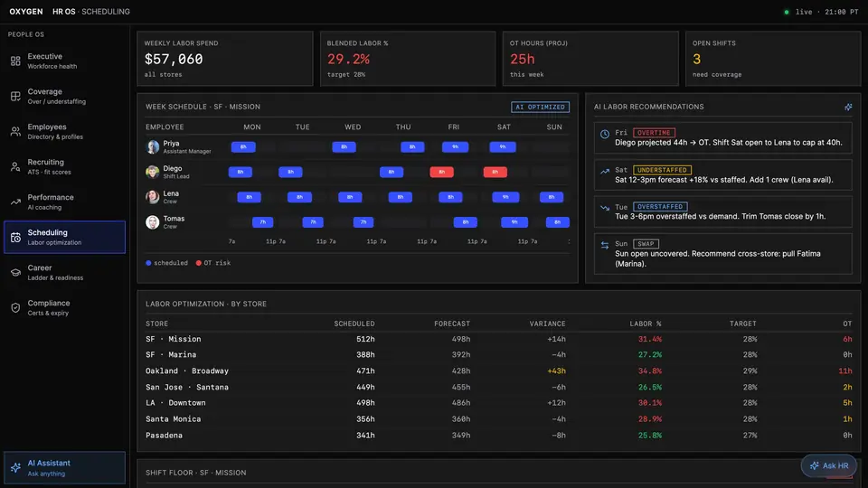This screenshot has width=868, height=488.
Task: Open the Recruiting person-search icon
Action: [x=15, y=166]
